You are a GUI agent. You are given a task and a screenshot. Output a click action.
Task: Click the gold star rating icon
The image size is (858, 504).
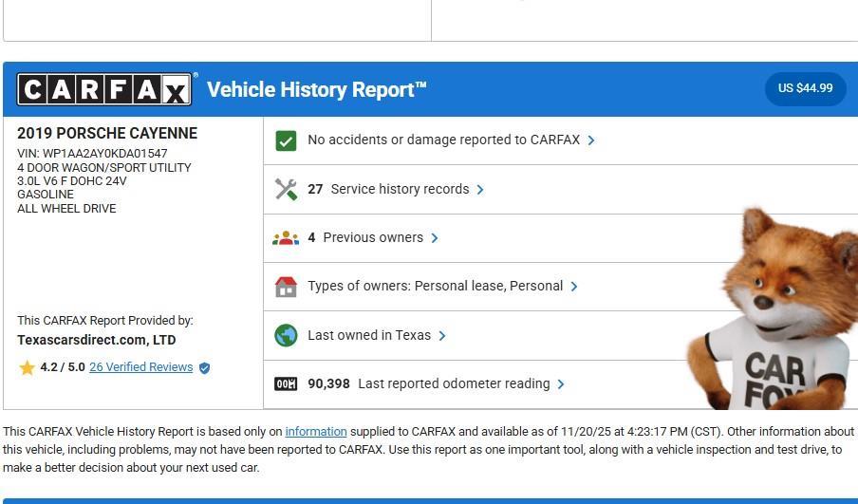coord(28,367)
